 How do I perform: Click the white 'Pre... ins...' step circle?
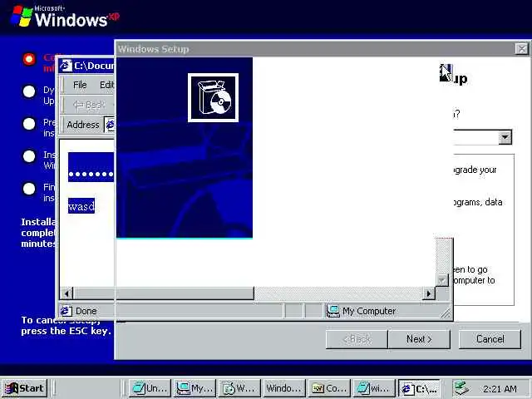click(29, 124)
